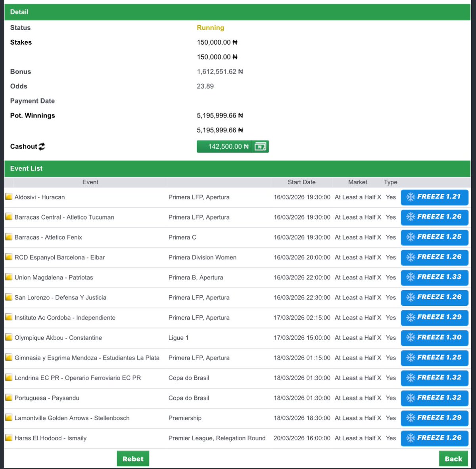Click yellow status icon for Union Magdalena - Patriotas
Viewport: 476px width, 469px height.
pyautogui.click(x=9, y=277)
